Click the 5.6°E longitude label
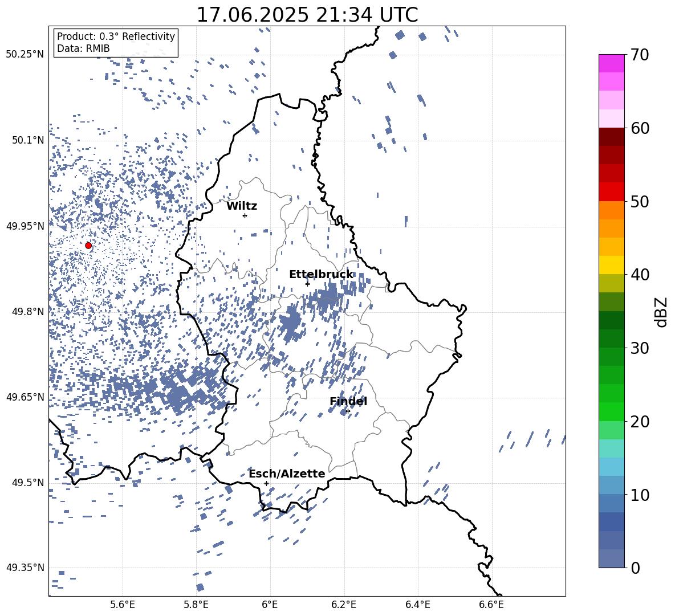This screenshot has width=675, height=616. coord(123,605)
